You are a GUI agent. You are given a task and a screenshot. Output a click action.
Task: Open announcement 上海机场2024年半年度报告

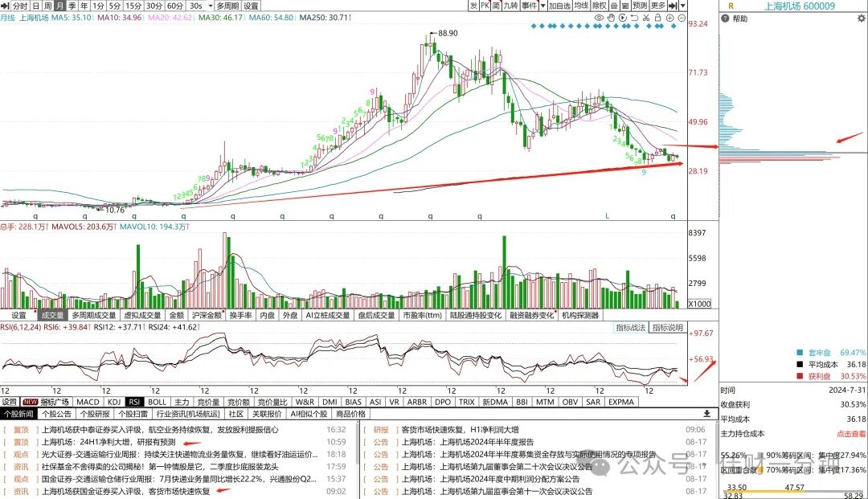tap(468, 442)
